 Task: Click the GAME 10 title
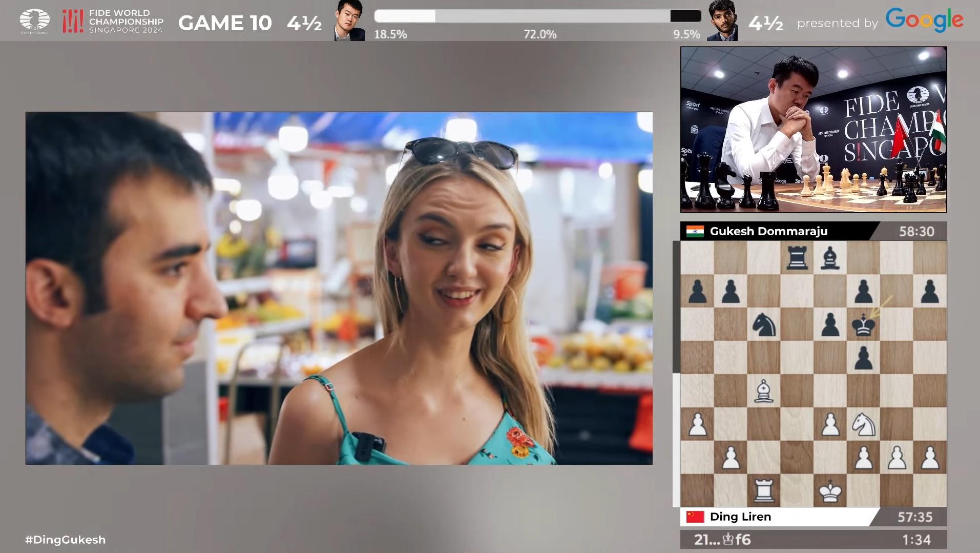point(225,23)
